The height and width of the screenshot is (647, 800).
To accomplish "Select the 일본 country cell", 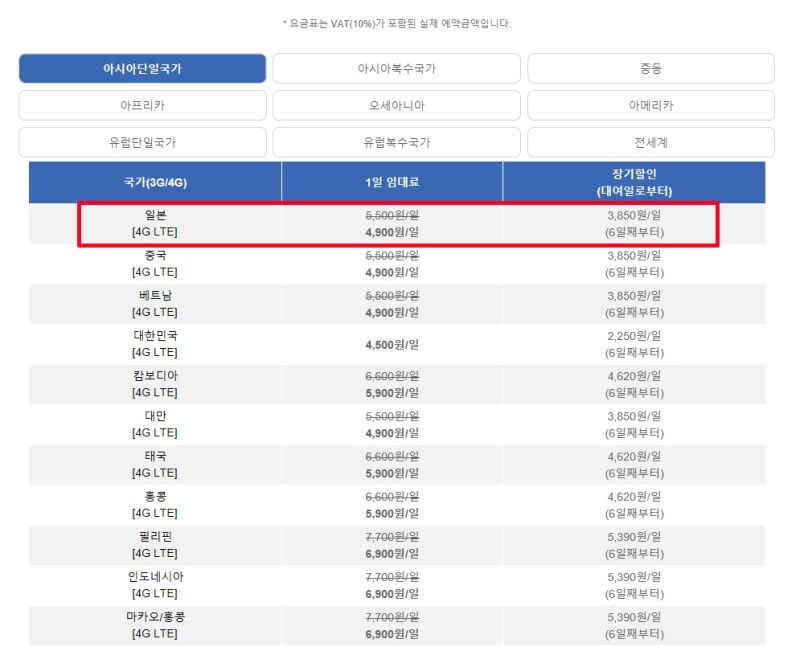I will (x=155, y=223).
